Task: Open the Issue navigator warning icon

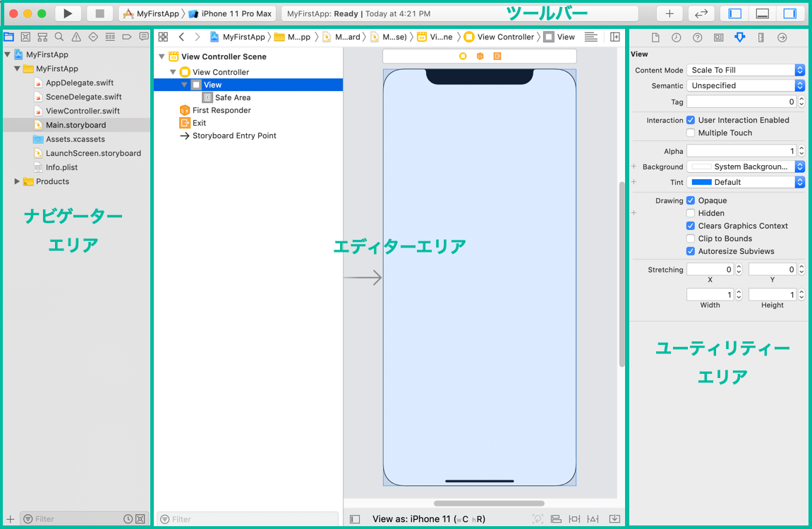Action: pyautogui.click(x=76, y=37)
